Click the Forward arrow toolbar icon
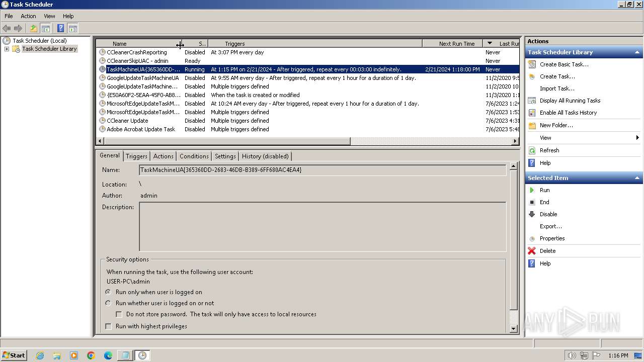 click(x=18, y=29)
